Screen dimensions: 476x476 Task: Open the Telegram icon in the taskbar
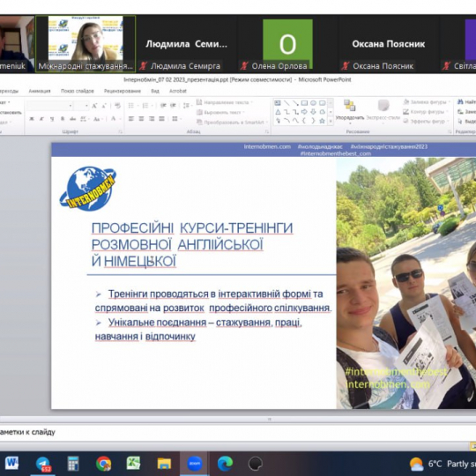pyautogui.click(x=43, y=464)
